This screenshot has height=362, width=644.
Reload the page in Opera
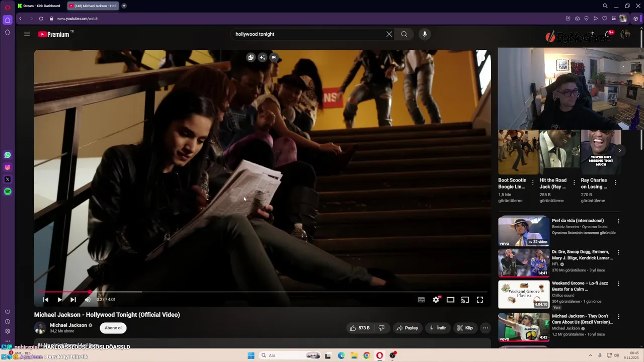click(x=41, y=19)
